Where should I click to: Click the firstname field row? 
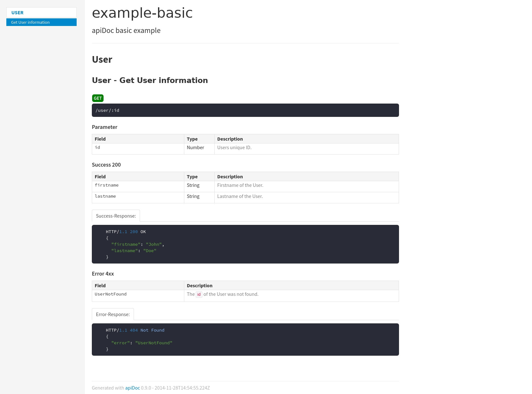coord(107,185)
